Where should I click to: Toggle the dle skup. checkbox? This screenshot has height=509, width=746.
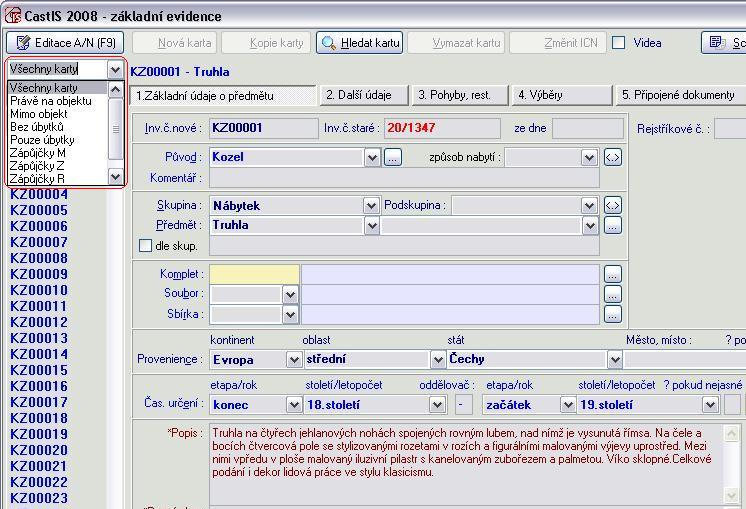tap(145, 245)
